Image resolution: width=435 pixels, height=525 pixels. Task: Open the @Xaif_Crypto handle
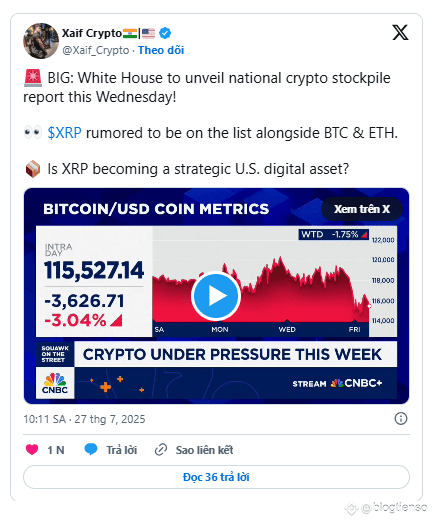point(96,50)
